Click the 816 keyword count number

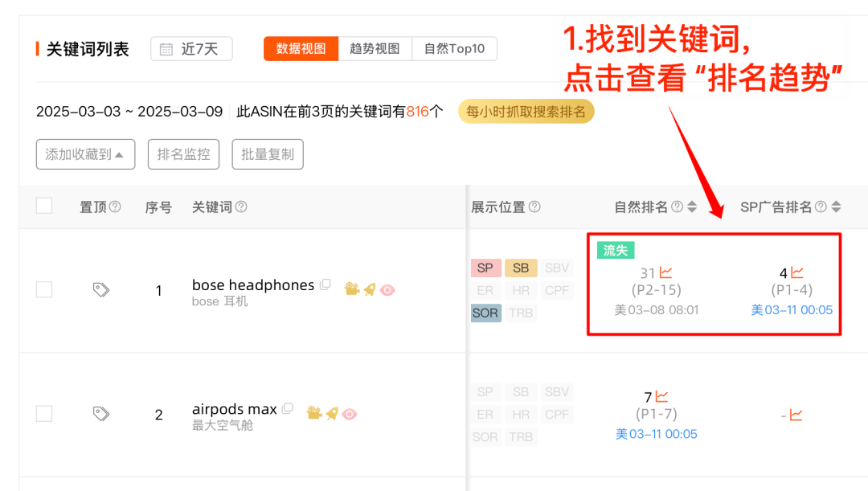pyautogui.click(x=417, y=112)
